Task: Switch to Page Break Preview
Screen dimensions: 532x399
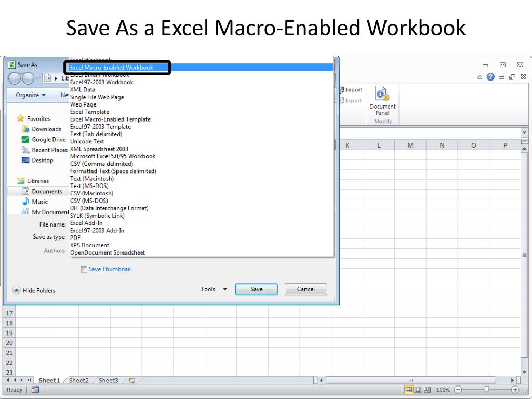Action: click(x=427, y=390)
